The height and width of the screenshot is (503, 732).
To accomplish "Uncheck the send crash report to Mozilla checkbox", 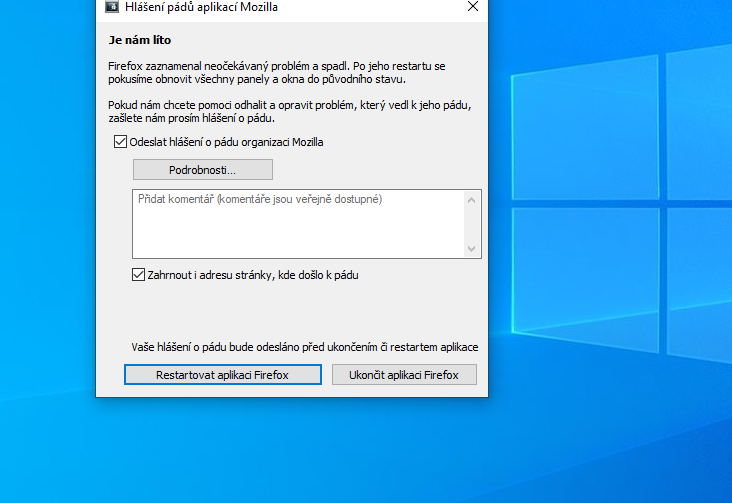I will point(121,142).
